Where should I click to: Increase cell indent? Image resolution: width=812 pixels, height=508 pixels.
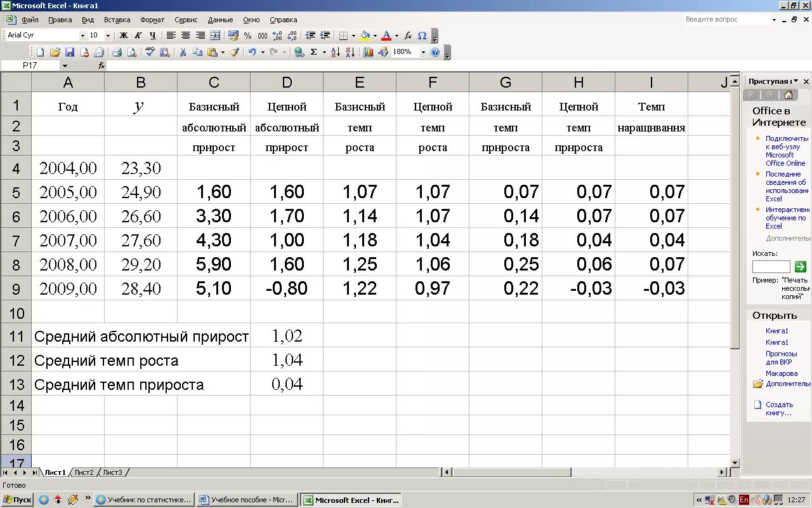tap(325, 36)
